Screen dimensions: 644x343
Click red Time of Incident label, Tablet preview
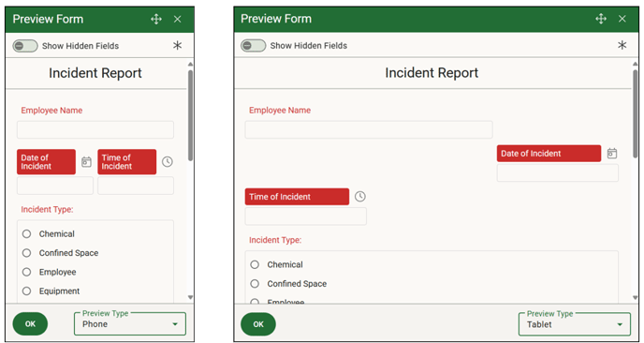tap(297, 197)
